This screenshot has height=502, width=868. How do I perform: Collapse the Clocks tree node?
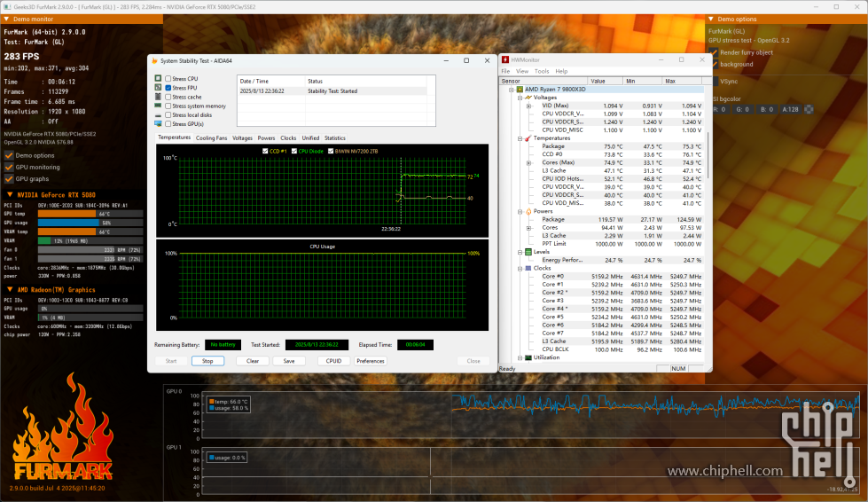pyautogui.click(x=520, y=269)
